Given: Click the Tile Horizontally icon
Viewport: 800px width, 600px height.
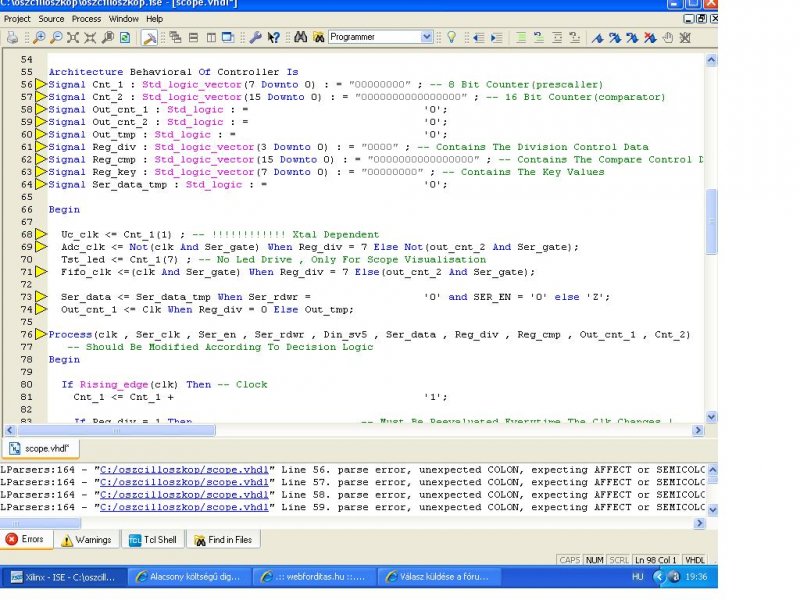Looking at the screenshot, I should pyautogui.click(x=193, y=37).
